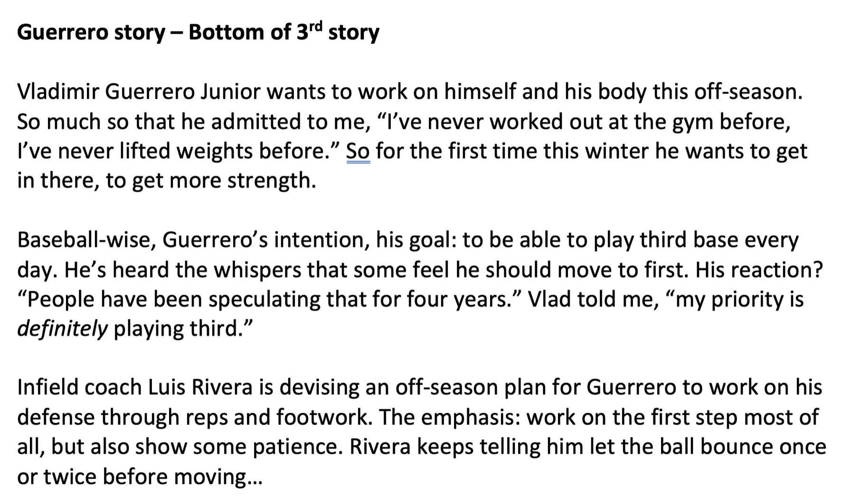Viewport: 851px width, 504px height.
Task: Click the italic word 'definitely'
Action: pyautogui.click(x=63, y=329)
